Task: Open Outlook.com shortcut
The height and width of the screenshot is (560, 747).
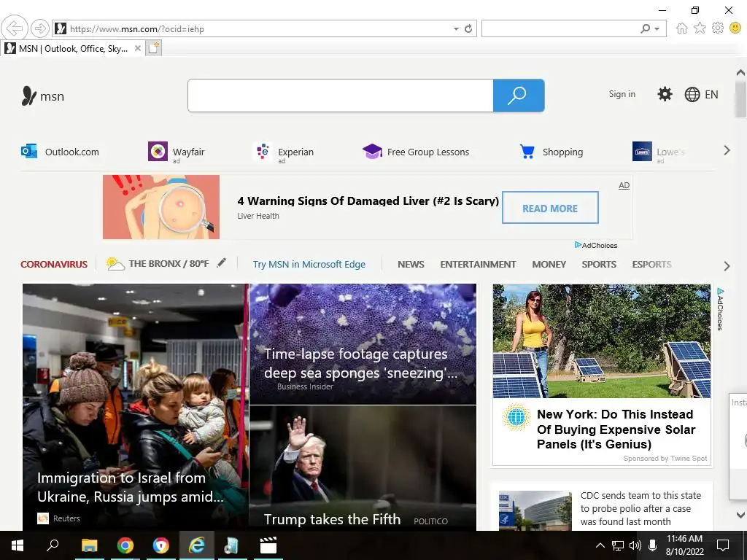Action: 60,152
